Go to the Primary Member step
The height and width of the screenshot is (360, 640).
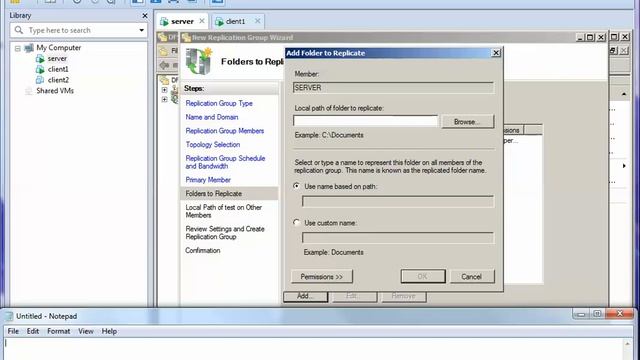pos(208,180)
